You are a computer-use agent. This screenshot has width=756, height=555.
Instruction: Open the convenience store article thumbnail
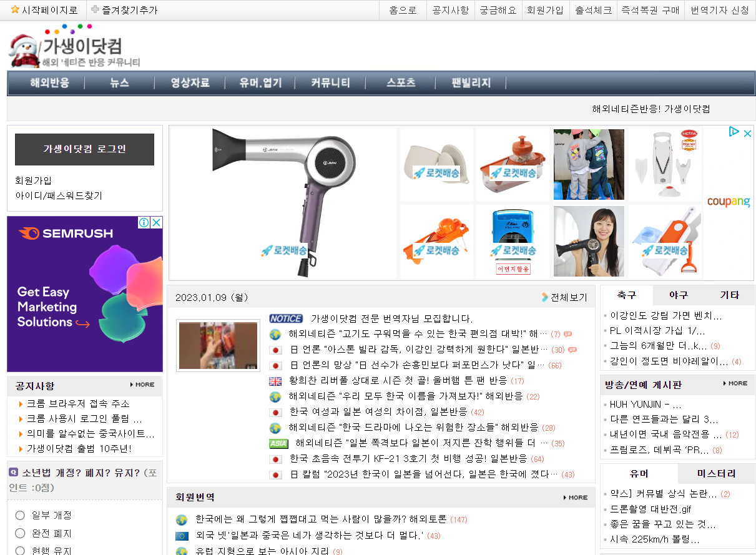218,345
